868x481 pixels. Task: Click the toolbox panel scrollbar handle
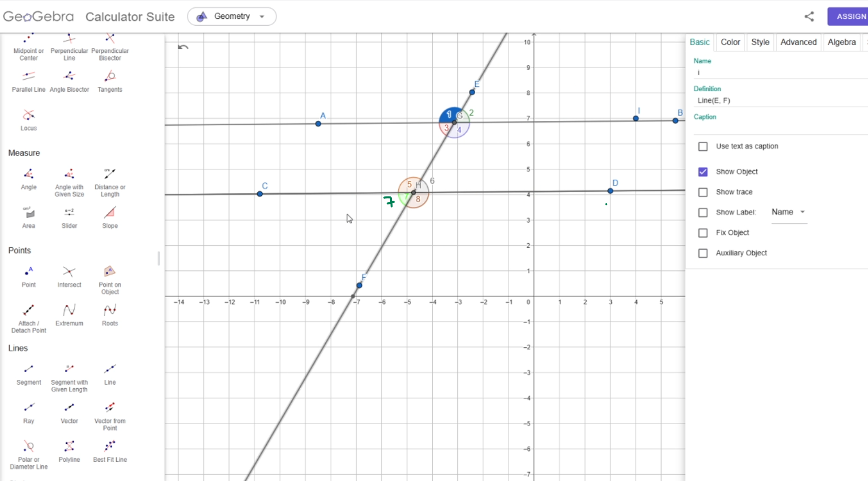point(158,258)
